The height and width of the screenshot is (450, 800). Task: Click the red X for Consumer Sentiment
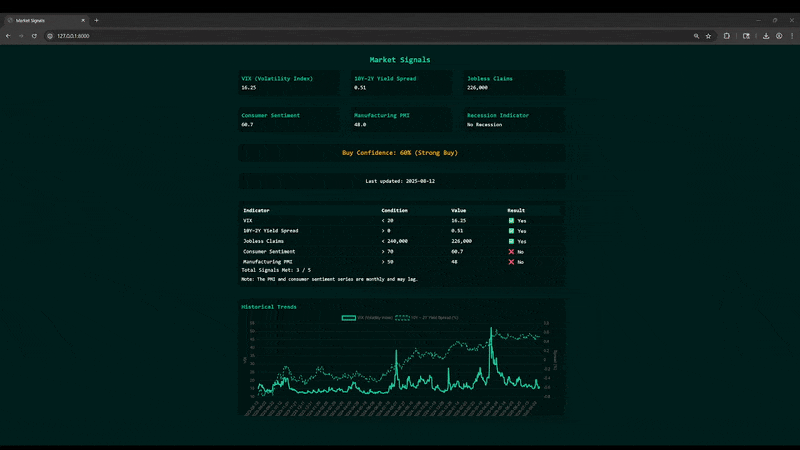click(511, 251)
